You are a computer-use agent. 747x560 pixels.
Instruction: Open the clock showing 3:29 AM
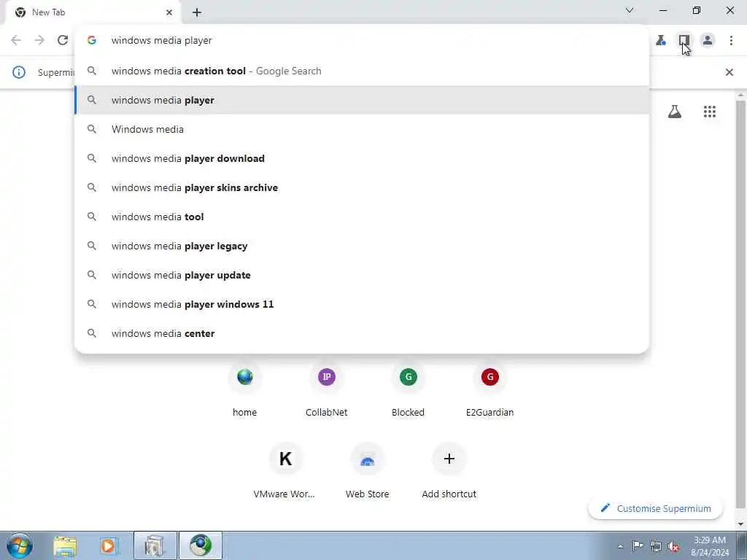coord(710,545)
